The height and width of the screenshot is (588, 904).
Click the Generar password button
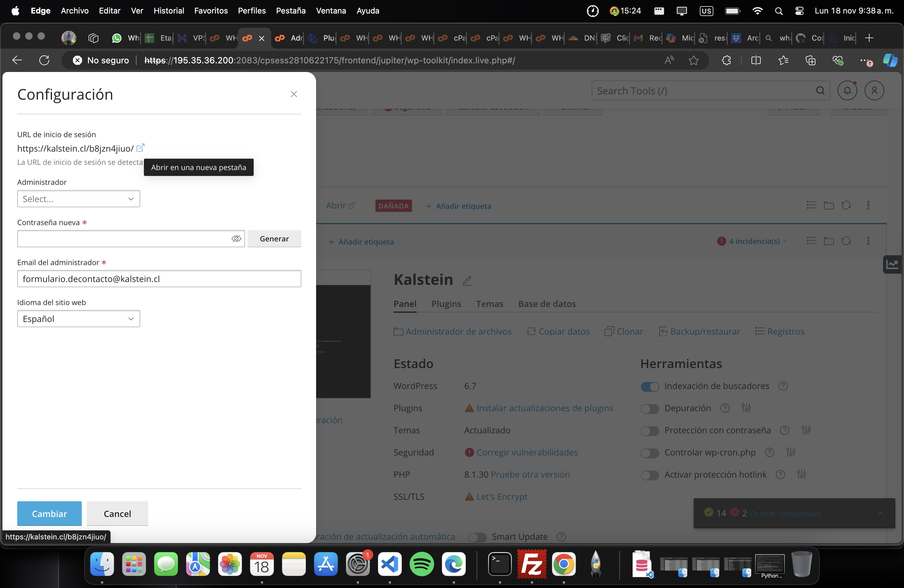point(274,239)
